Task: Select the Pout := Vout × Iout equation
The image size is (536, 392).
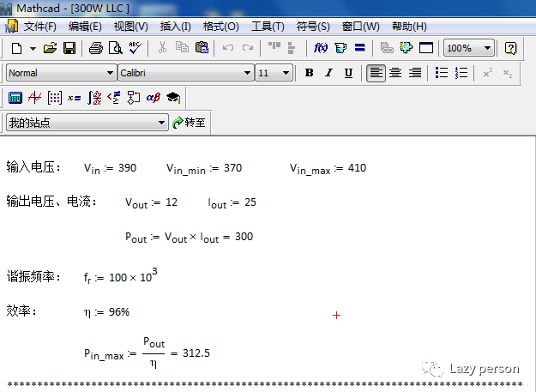Action: pyautogui.click(x=189, y=238)
